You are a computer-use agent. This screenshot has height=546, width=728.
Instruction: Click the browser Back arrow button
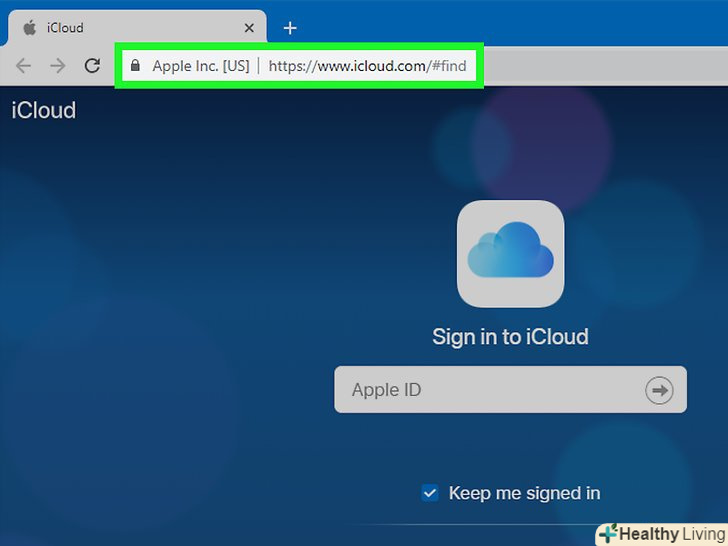point(24,66)
